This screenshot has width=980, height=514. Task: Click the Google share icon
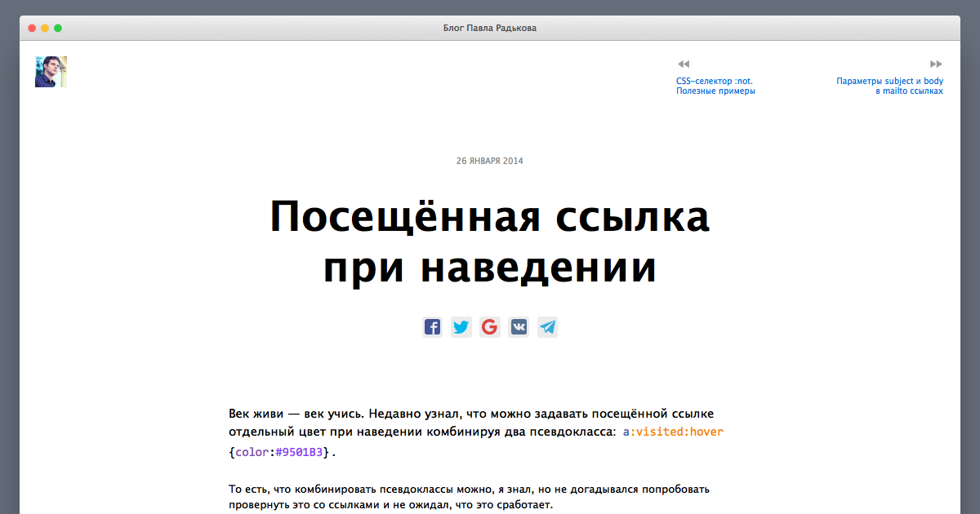pos(489,327)
